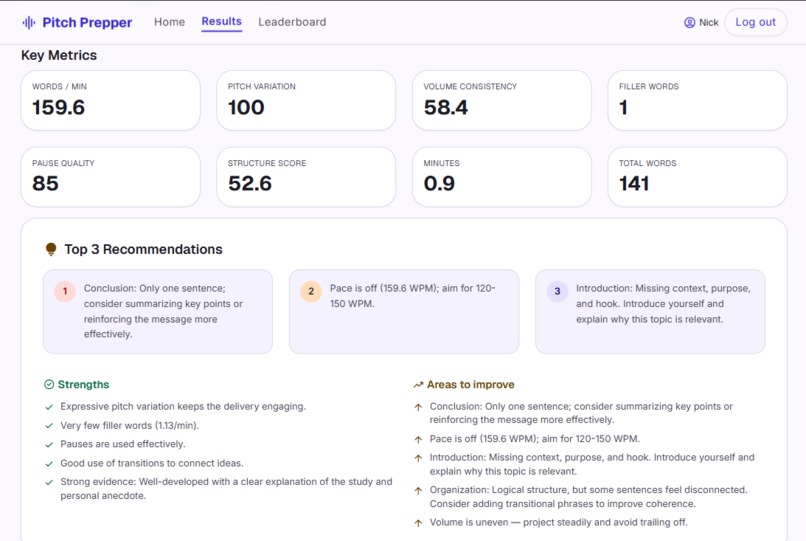The width and height of the screenshot is (806, 541).
Task: Click the Areas to improve heading
Action: coord(470,385)
